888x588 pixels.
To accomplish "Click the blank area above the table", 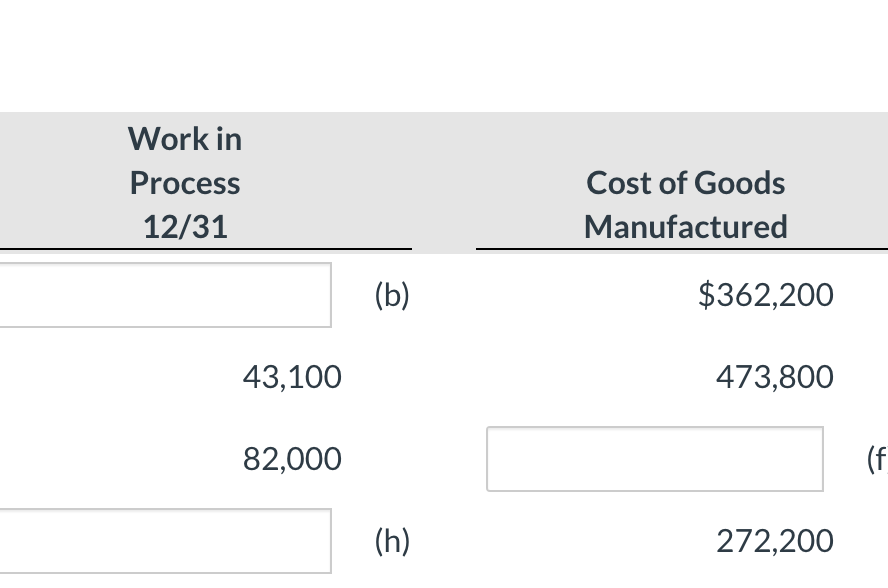I will (444, 55).
